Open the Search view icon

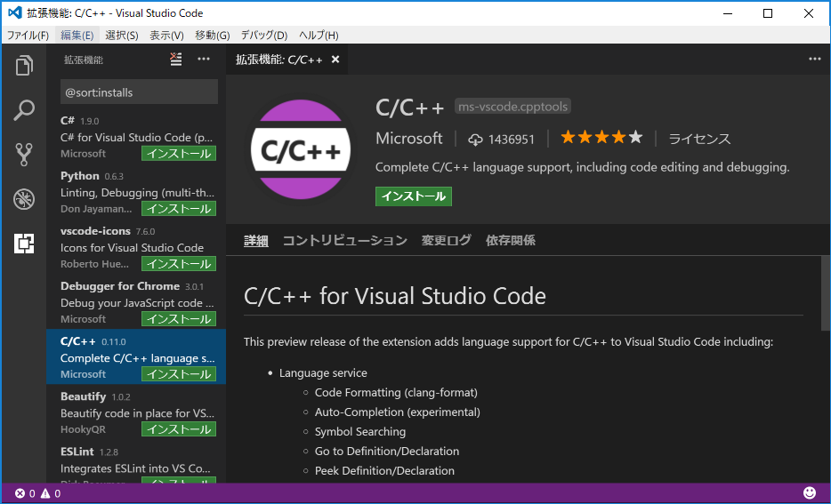tap(24, 110)
